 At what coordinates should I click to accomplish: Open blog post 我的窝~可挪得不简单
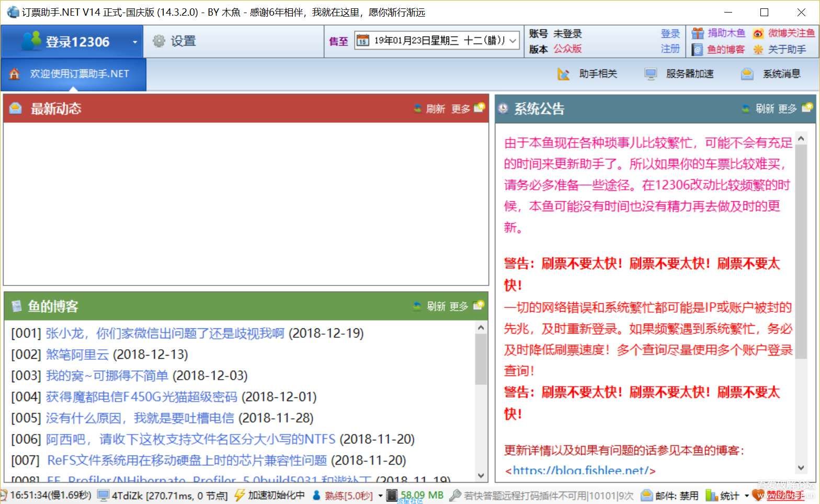click(107, 375)
